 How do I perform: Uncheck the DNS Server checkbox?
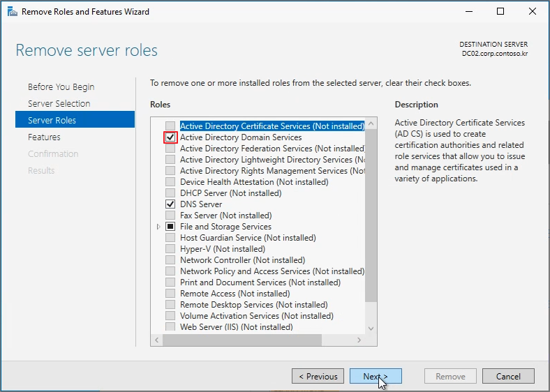[170, 204]
